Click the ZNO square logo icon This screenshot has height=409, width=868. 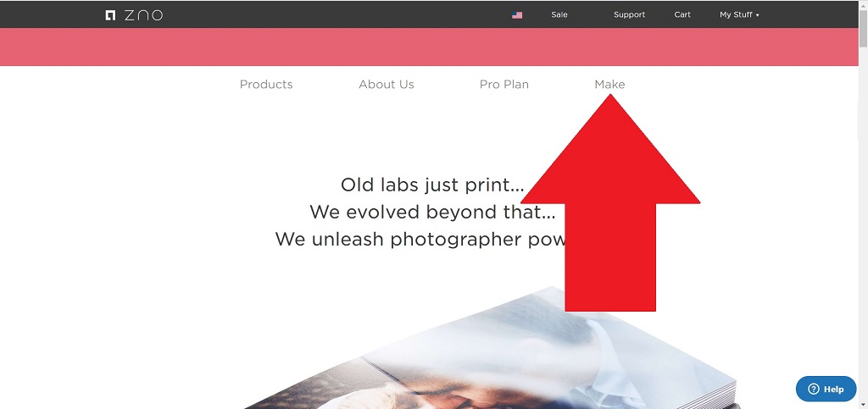click(110, 15)
